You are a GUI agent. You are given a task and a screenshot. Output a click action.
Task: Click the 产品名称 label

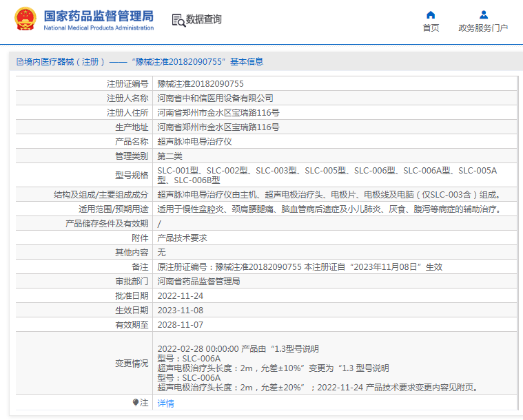132,142
